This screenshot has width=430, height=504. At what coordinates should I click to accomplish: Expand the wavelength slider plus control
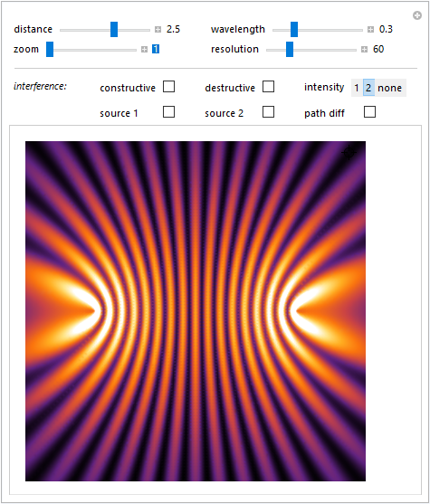click(370, 30)
